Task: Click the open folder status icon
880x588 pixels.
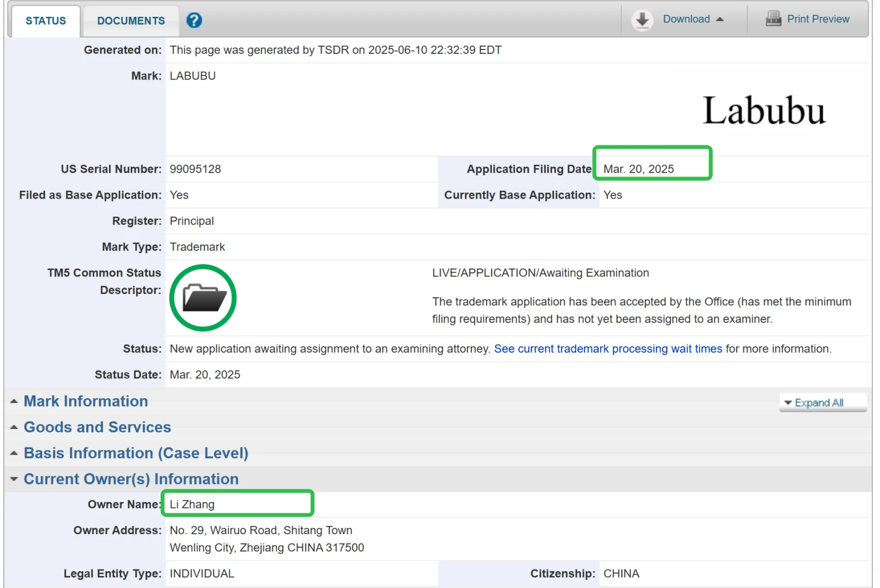Action: point(203,298)
